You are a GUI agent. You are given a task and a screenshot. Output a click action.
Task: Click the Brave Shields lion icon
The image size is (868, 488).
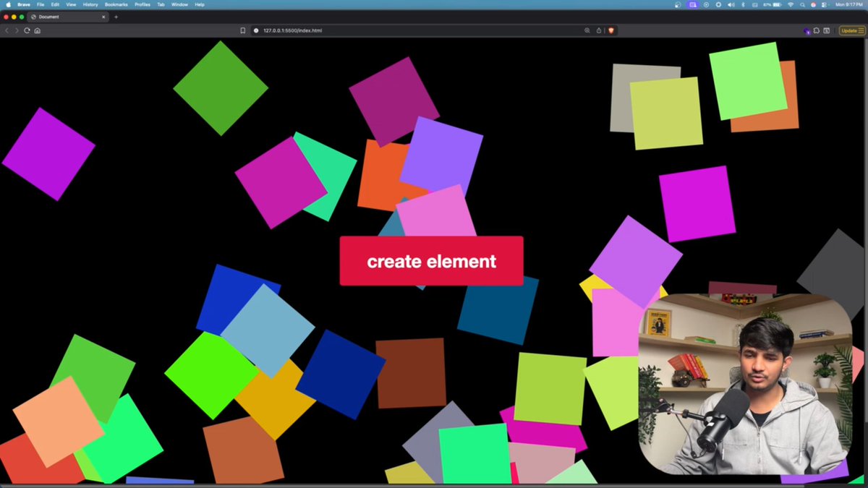pyautogui.click(x=610, y=30)
